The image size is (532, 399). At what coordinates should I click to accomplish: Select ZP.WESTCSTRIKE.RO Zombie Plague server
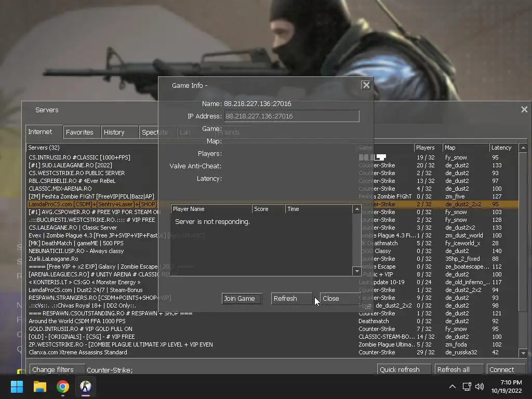pyautogui.click(x=272, y=345)
